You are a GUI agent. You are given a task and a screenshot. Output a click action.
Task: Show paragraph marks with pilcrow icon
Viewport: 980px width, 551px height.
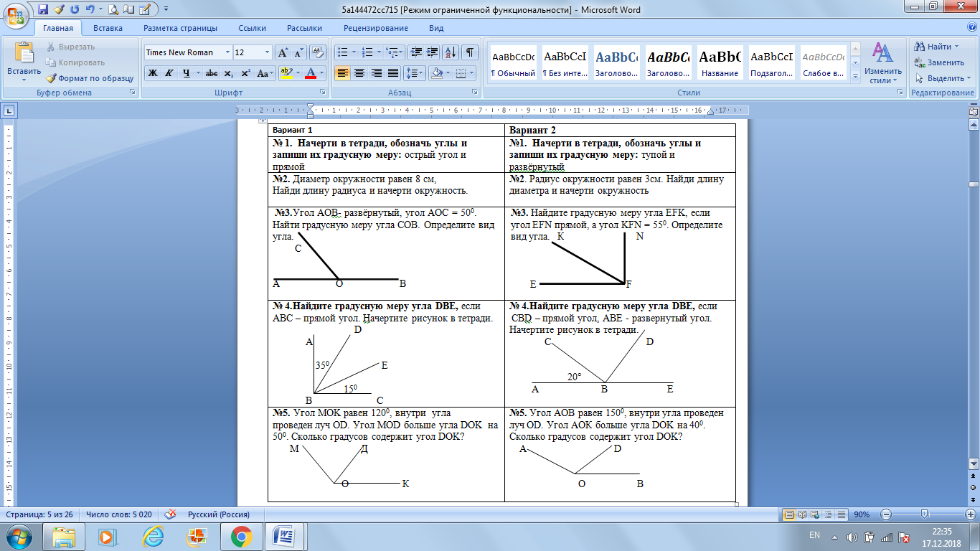tap(470, 52)
